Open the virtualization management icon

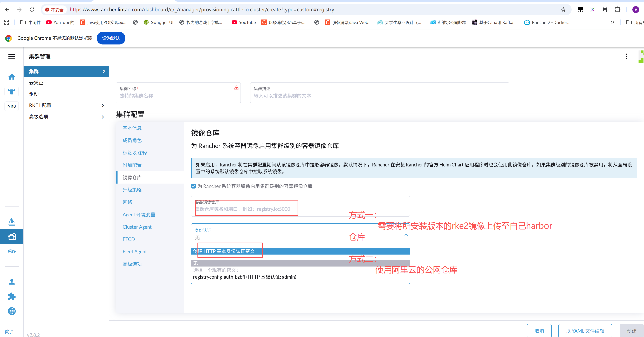(x=12, y=251)
